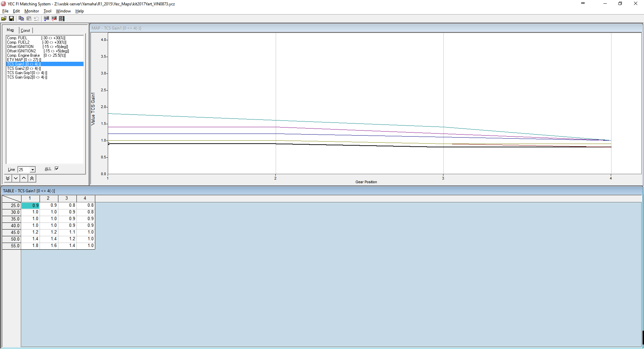Click the table view toolbar icon
Viewport: 644px width, 349px height.
coord(62,19)
